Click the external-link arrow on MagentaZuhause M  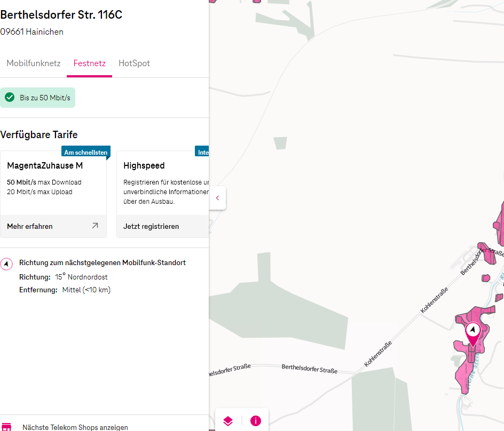(95, 226)
